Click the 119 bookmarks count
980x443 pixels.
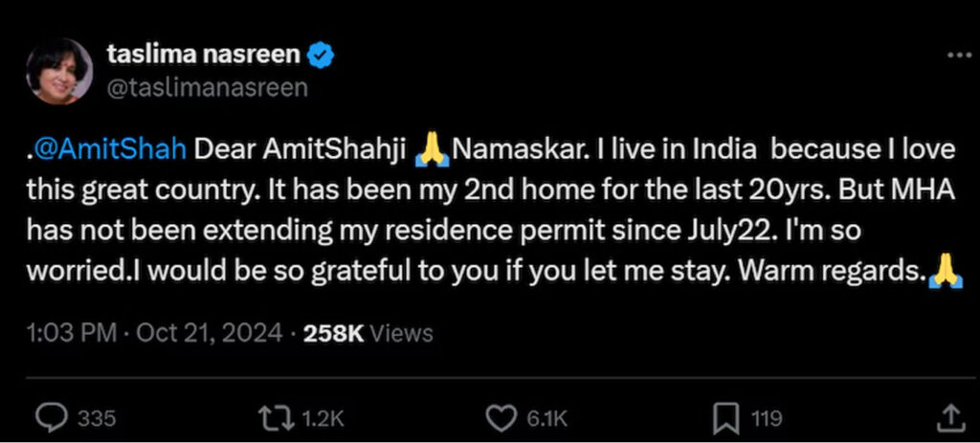(x=767, y=418)
